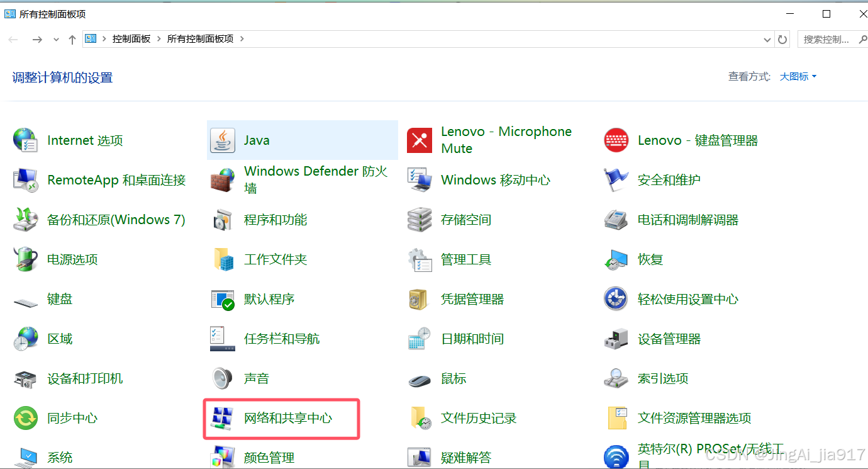Open 程序和功能 icon

tap(222, 220)
